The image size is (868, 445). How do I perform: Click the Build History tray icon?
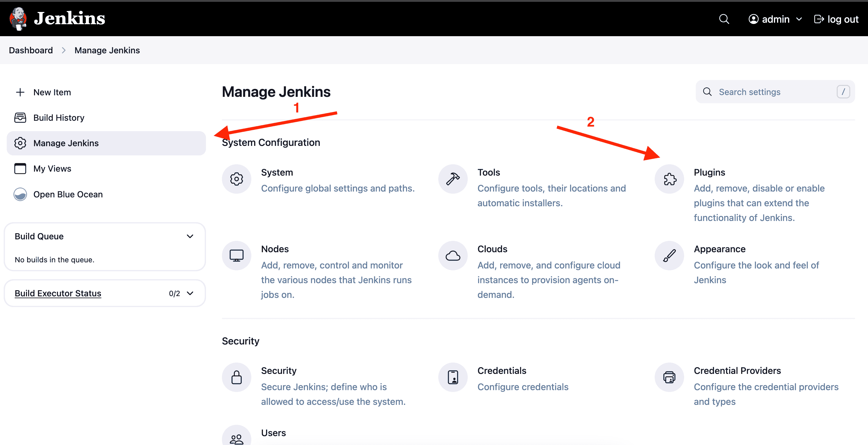pyautogui.click(x=20, y=118)
